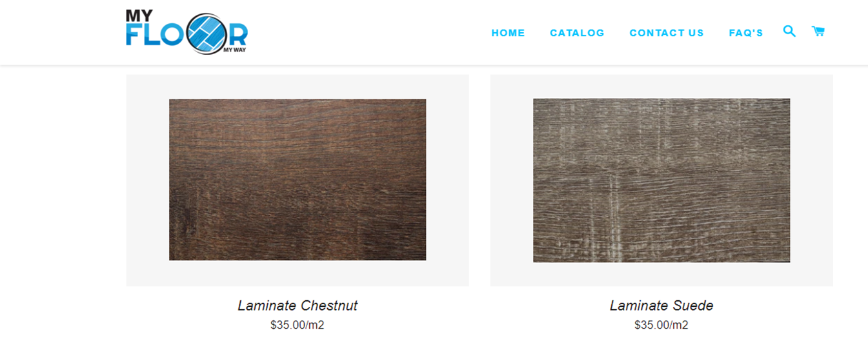
Task: Click grey card margin left of Chestnut image
Action: click(148, 180)
